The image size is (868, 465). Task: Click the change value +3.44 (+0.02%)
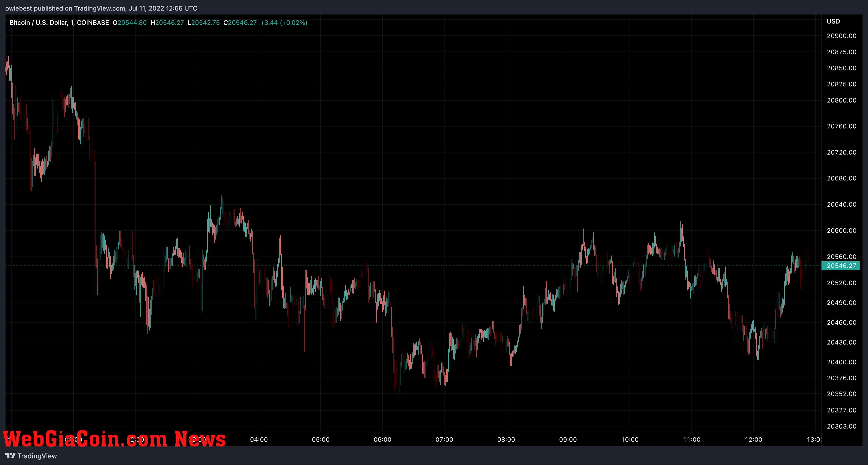coord(284,22)
